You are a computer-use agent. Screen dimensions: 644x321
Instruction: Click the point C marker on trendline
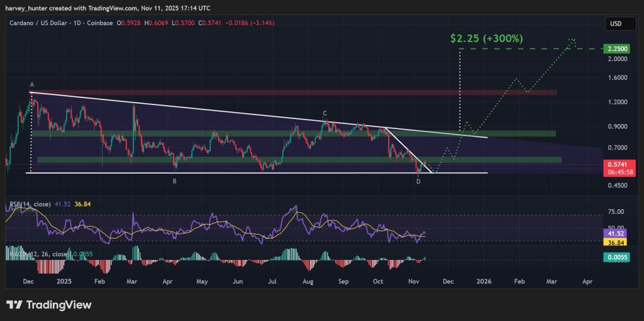click(325, 113)
